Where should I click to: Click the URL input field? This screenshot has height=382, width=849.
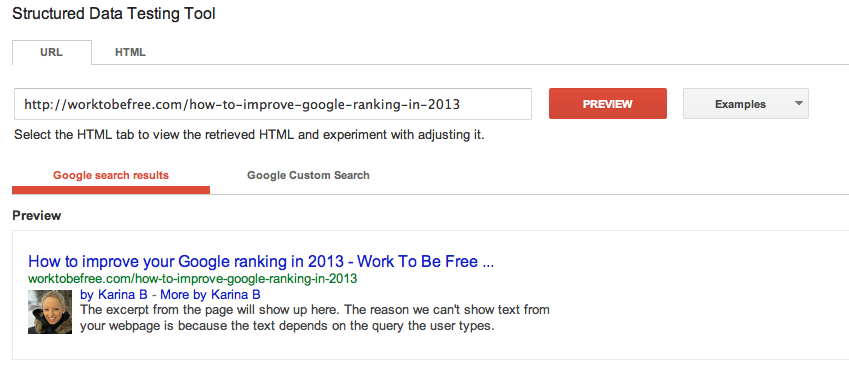click(x=273, y=104)
